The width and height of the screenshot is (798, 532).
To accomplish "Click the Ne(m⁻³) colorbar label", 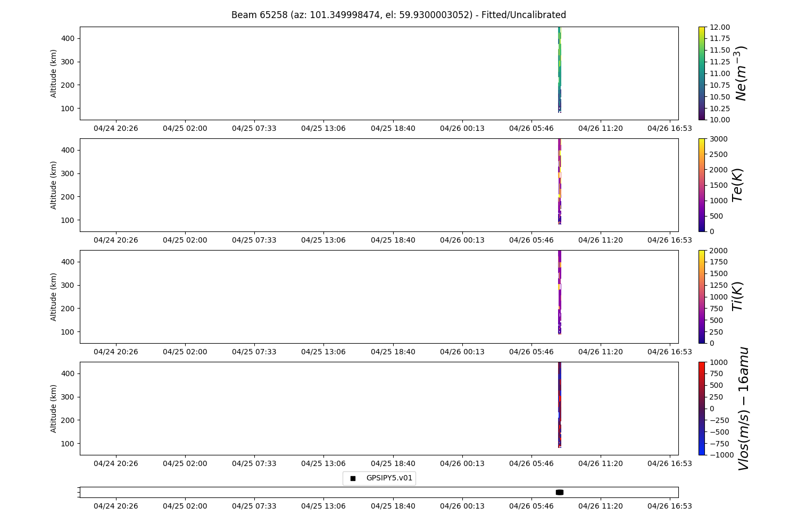I will pyautogui.click(x=741, y=73).
